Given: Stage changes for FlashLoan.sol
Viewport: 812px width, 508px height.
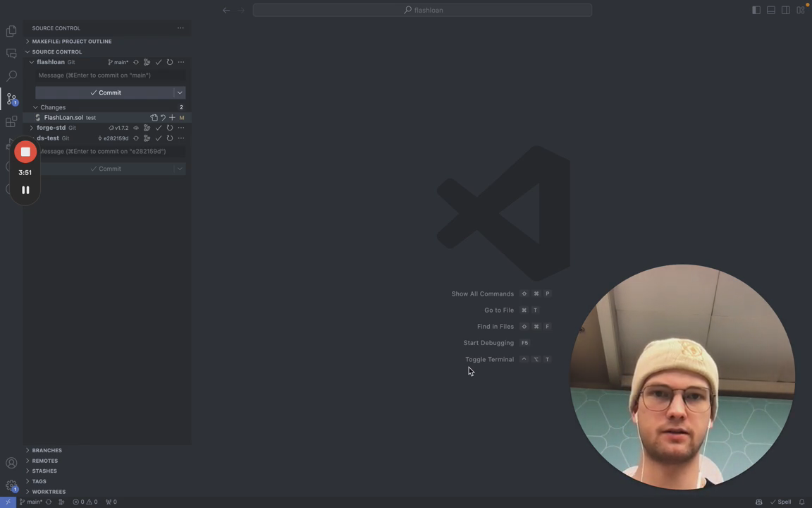Looking at the screenshot, I should pos(172,118).
